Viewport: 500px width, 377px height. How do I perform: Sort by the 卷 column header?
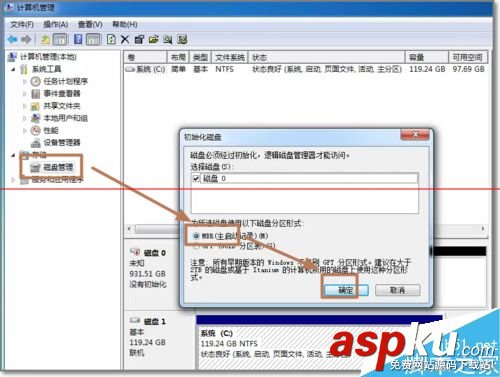[145, 57]
